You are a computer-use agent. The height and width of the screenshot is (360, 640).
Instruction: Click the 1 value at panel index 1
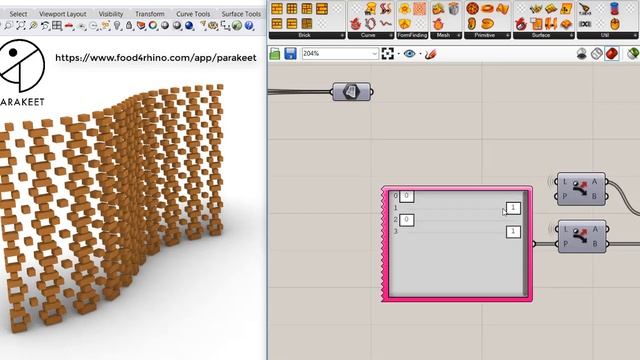coord(513,208)
